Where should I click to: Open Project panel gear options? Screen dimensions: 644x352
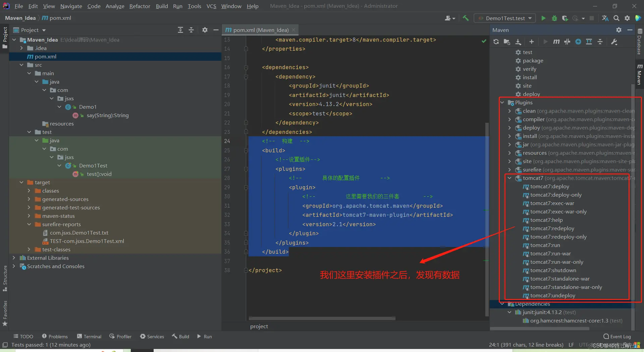(x=205, y=30)
